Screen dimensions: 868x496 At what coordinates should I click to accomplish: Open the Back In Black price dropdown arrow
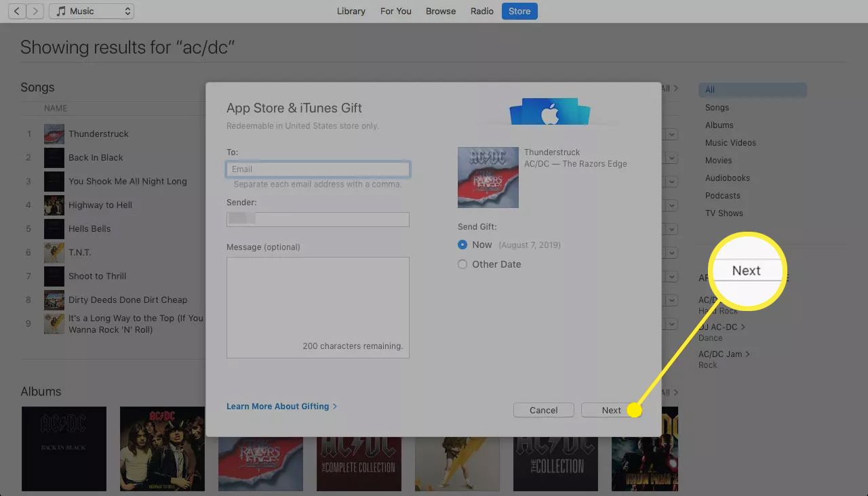click(x=672, y=158)
